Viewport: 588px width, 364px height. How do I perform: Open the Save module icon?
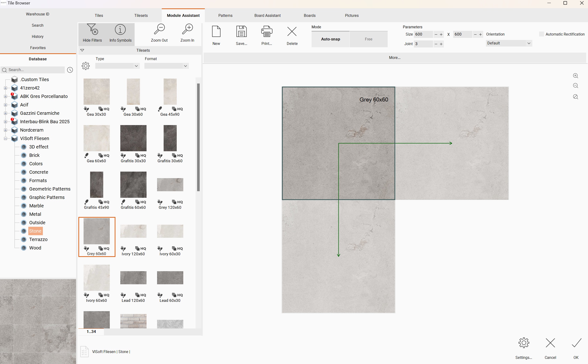pos(241,31)
